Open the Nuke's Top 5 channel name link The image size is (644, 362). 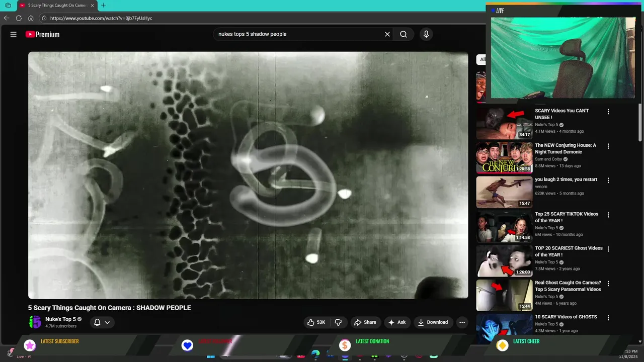(60, 319)
